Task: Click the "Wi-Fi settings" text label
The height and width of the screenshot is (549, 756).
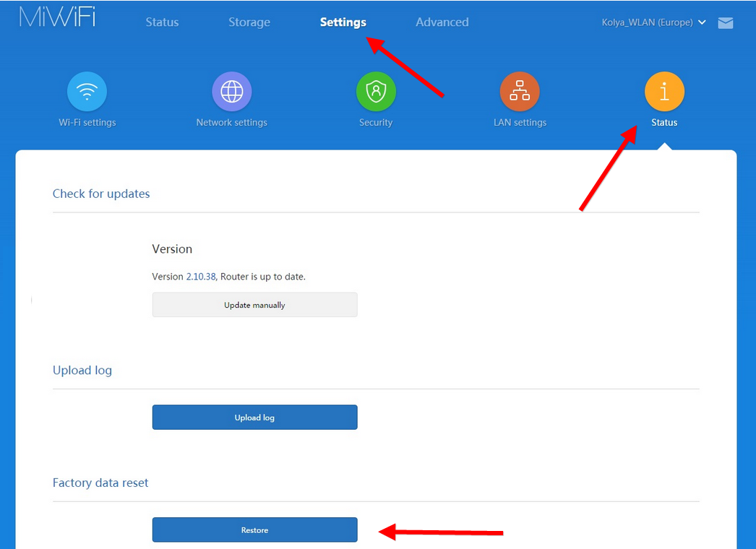Action: (87, 123)
